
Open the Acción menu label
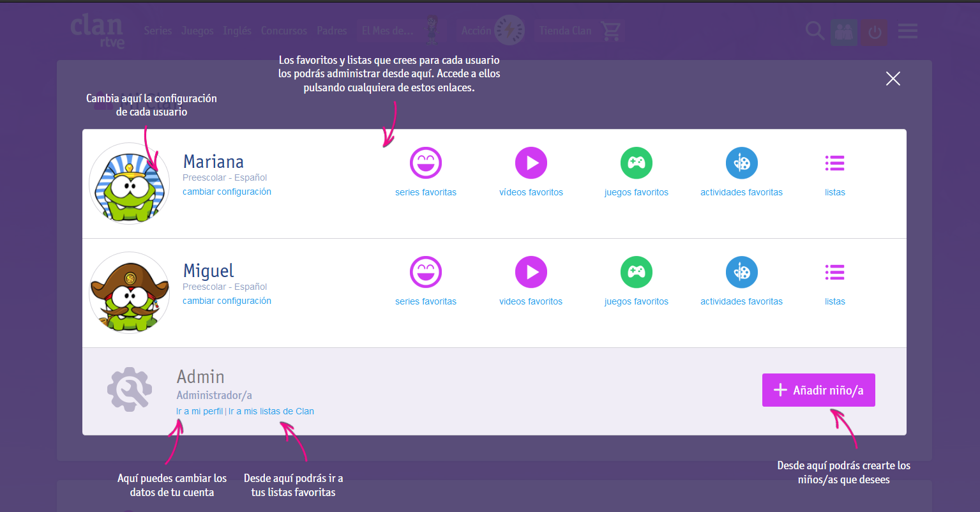(476, 31)
